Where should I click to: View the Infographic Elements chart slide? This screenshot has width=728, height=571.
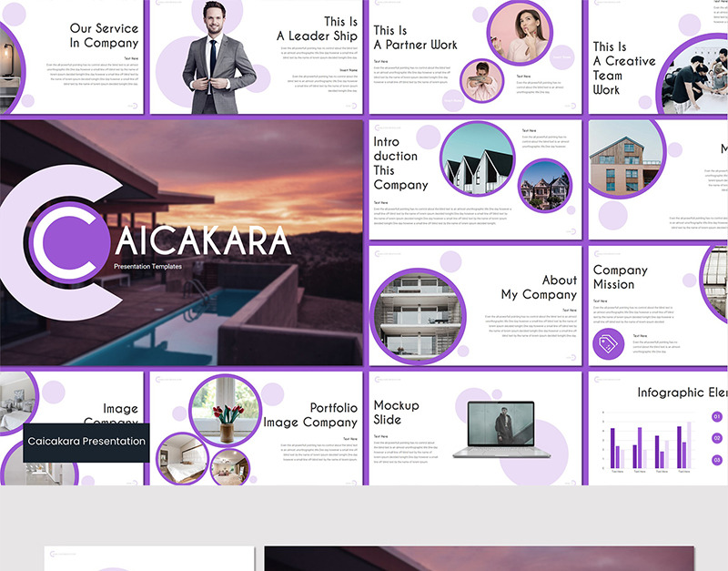pos(658,428)
